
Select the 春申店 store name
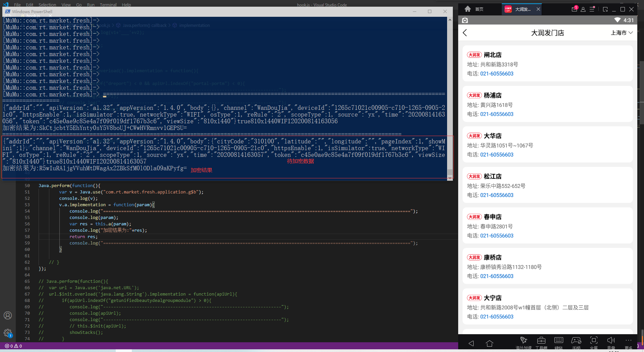pyautogui.click(x=493, y=217)
